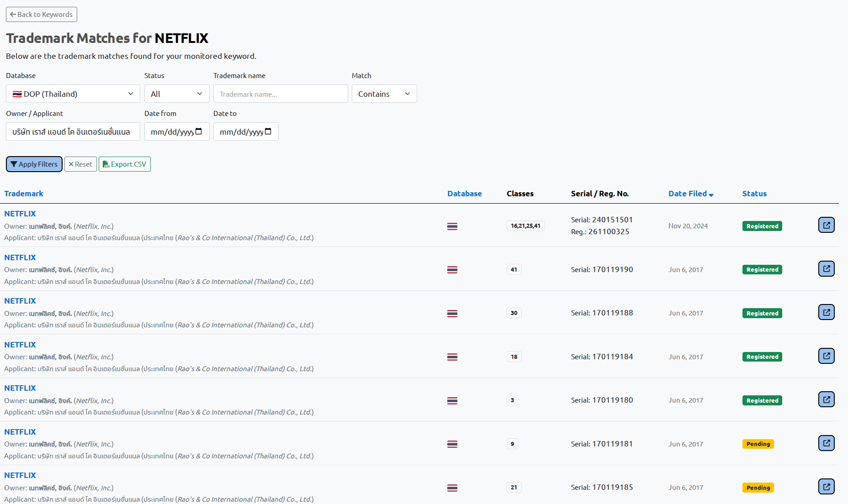The width and height of the screenshot is (848, 504).
Task: Click the Date from field
Action: click(177, 131)
